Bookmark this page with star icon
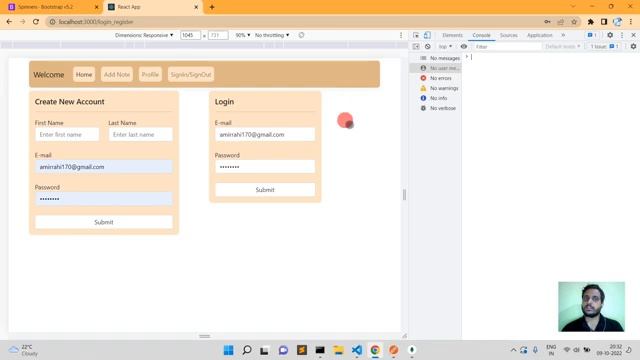The image size is (640, 360). pos(574,22)
